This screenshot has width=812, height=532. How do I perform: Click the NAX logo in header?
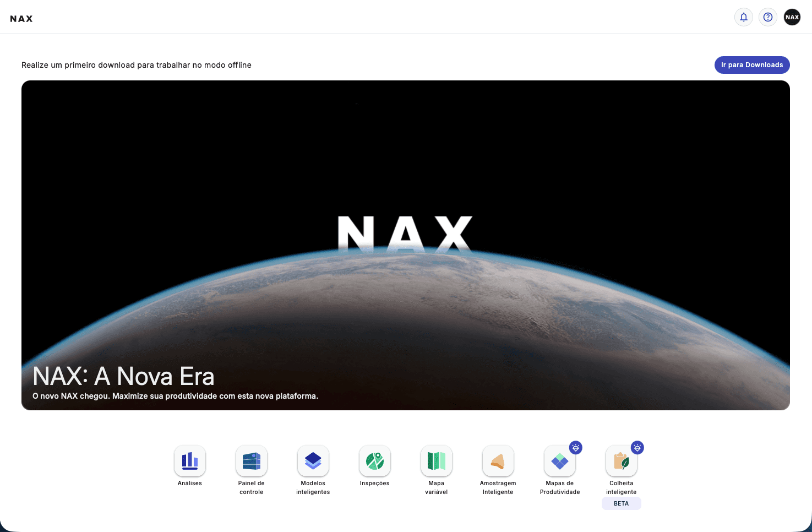point(21,19)
